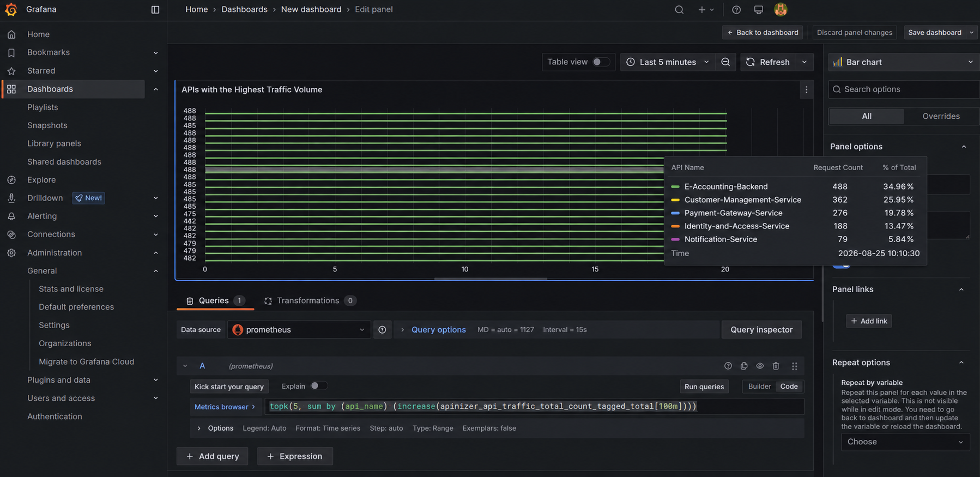
Task: Switch query editor to Builder mode
Action: [759, 387]
